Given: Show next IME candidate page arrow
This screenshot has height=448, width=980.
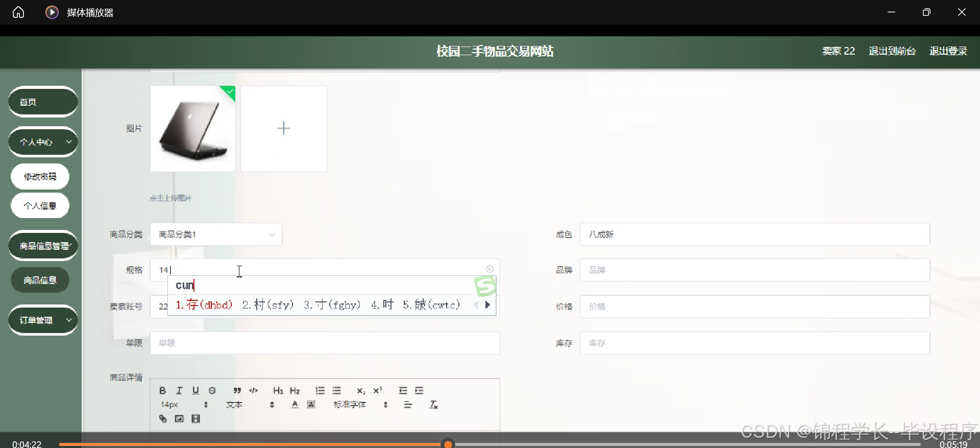Looking at the screenshot, I should (487, 305).
